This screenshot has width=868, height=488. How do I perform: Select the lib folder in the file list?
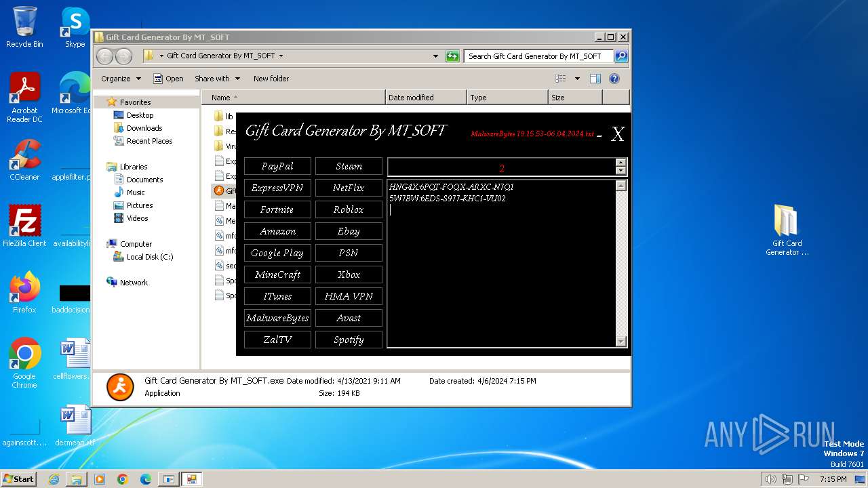[x=224, y=117]
